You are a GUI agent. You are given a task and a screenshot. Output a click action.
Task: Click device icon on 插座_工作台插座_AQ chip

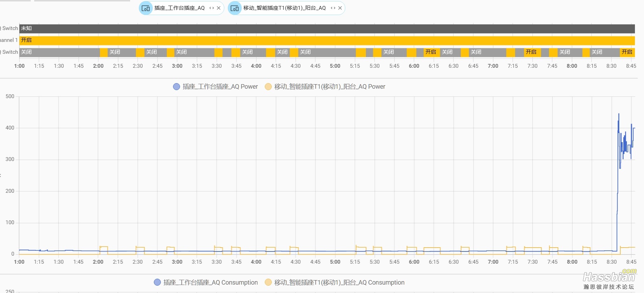pyautogui.click(x=146, y=8)
